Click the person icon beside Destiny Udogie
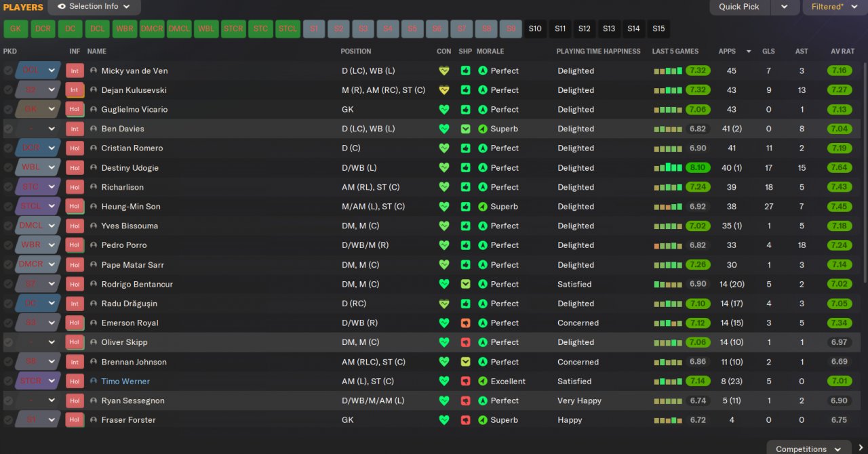 click(x=94, y=168)
